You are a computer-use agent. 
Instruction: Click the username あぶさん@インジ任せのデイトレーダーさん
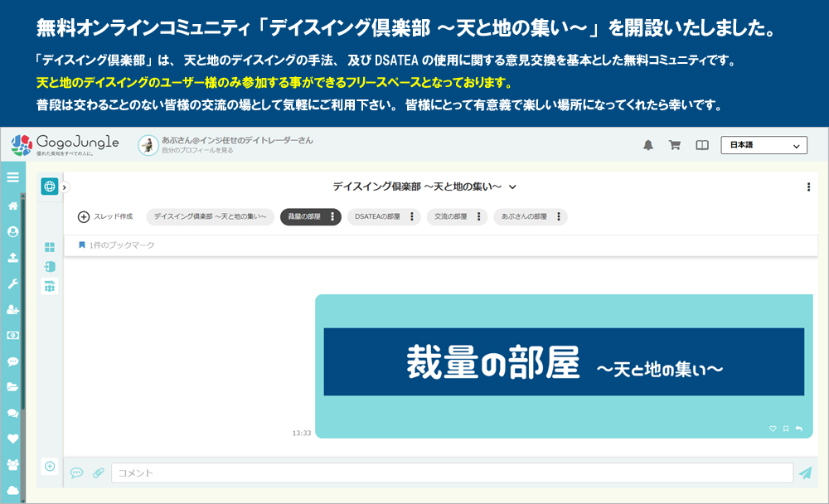point(237,140)
